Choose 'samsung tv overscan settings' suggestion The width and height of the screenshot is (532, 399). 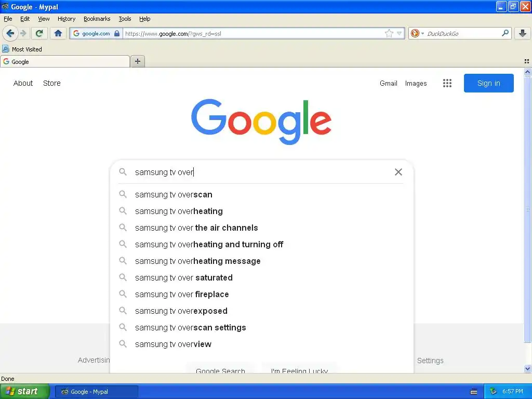click(261, 327)
